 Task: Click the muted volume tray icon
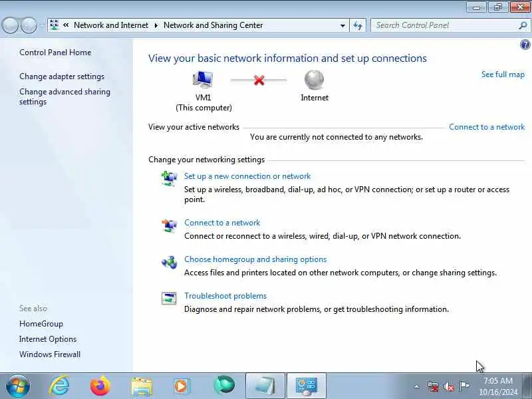[x=448, y=386]
